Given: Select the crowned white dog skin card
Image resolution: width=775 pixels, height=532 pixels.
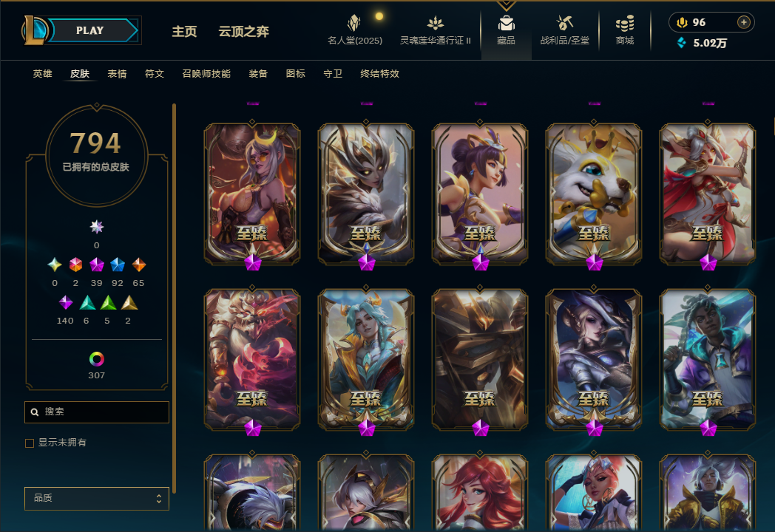Looking at the screenshot, I should [594, 194].
